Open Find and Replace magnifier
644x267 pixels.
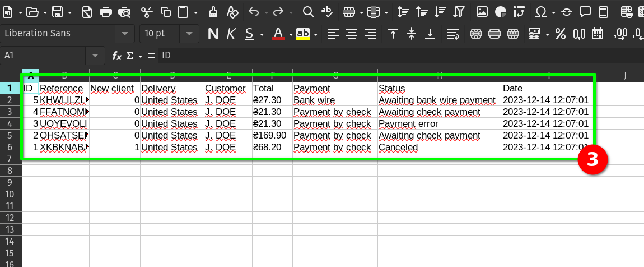[x=309, y=12]
